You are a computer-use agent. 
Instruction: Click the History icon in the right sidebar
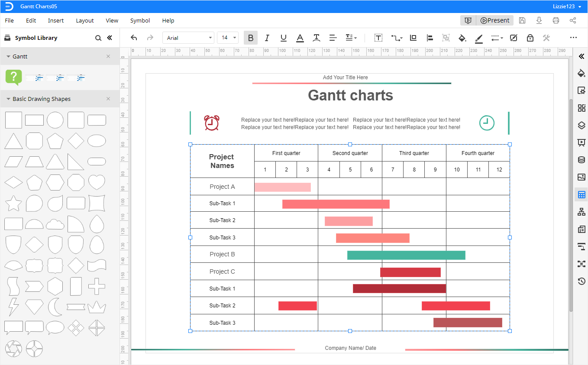click(x=582, y=281)
